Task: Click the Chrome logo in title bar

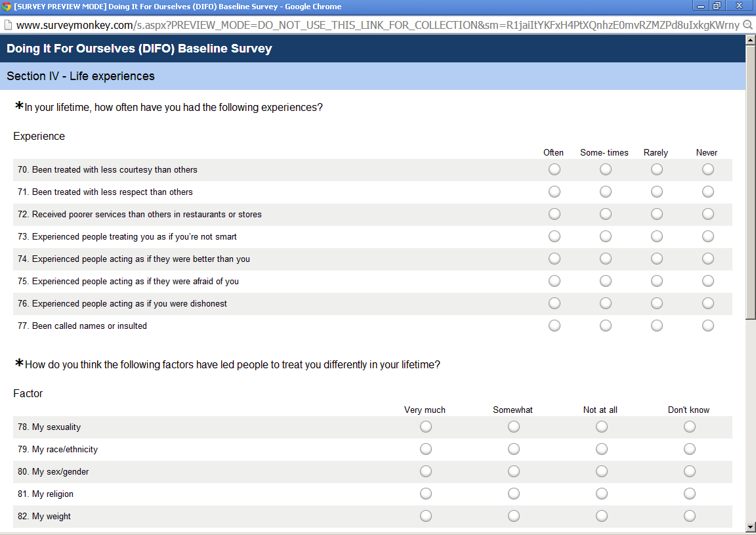Action: [7, 7]
